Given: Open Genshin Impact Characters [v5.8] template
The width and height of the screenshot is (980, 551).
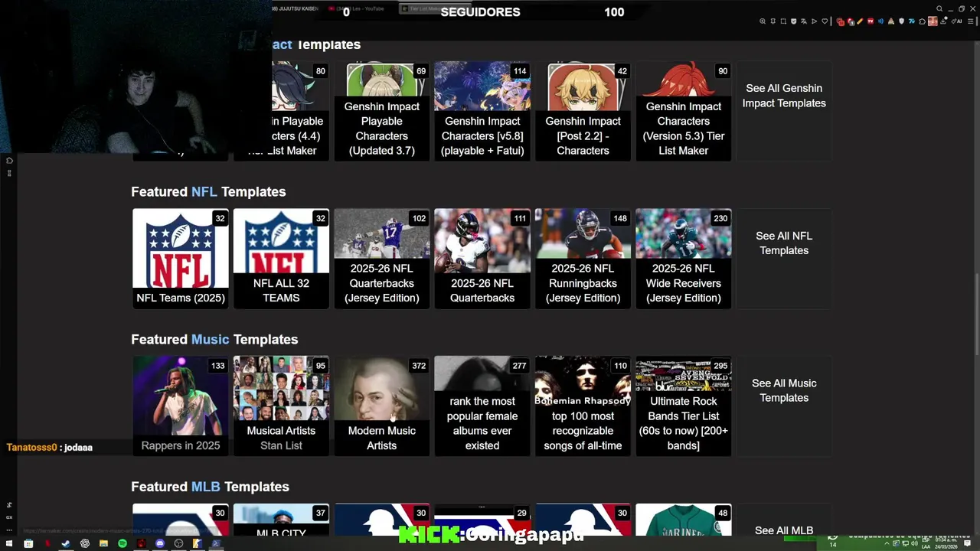Looking at the screenshot, I should point(482,112).
